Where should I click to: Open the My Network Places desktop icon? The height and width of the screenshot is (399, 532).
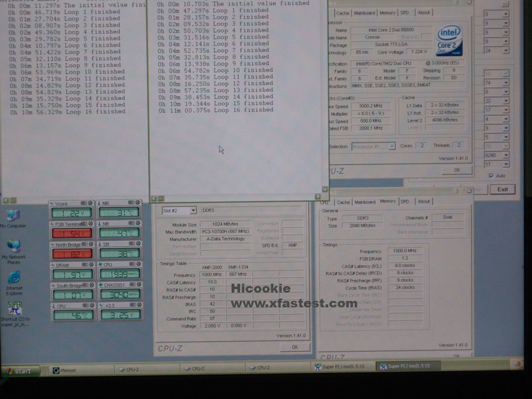[x=14, y=252]
